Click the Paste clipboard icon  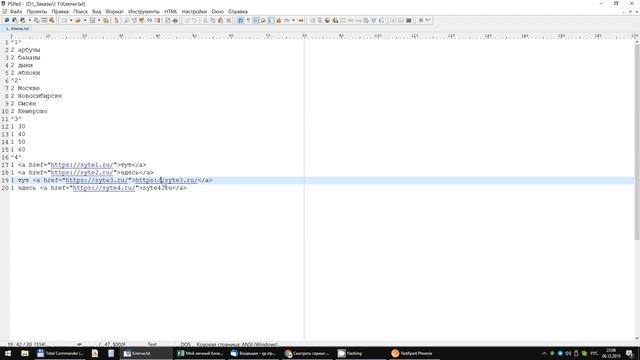pyautogui.click(x=220, y=20)
